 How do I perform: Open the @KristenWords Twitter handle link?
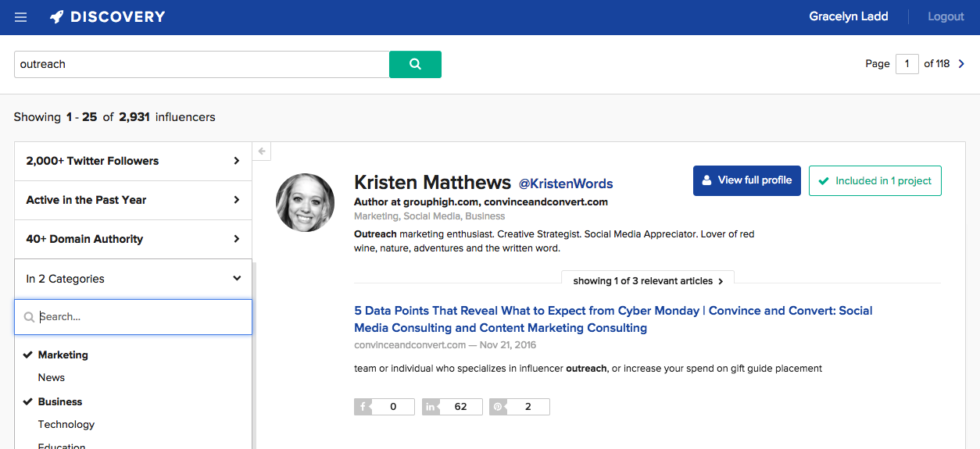[x=566, y=184]
